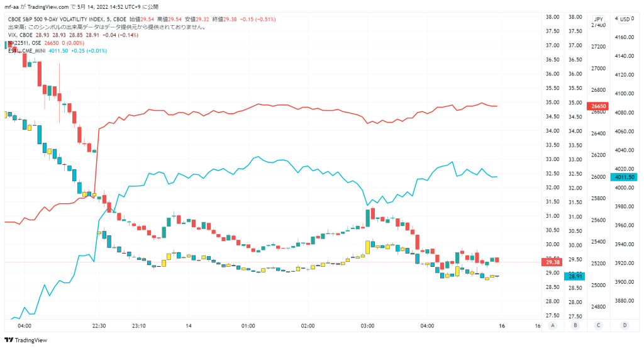Image resolution: width=644 pixels, height=348 pixels.
Task: Click the -0.15 (-0.51%) change value
Action: pyautogui.click(x=258, y=20)
